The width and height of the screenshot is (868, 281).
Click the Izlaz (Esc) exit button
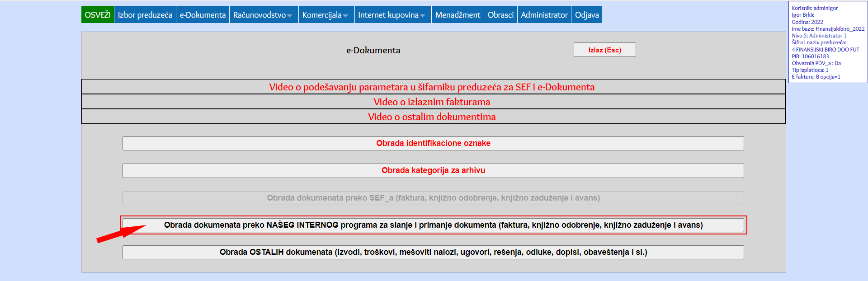(x=604, y=50)
